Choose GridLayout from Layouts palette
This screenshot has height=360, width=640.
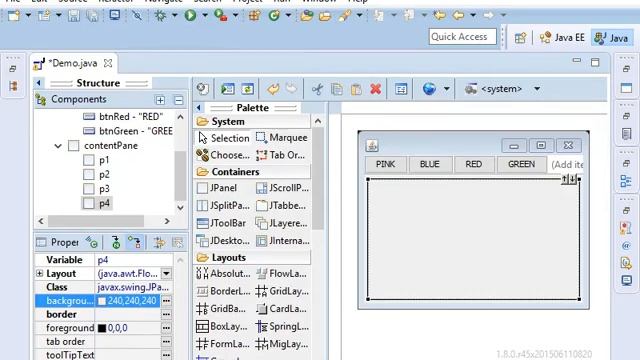click(282, 291)
